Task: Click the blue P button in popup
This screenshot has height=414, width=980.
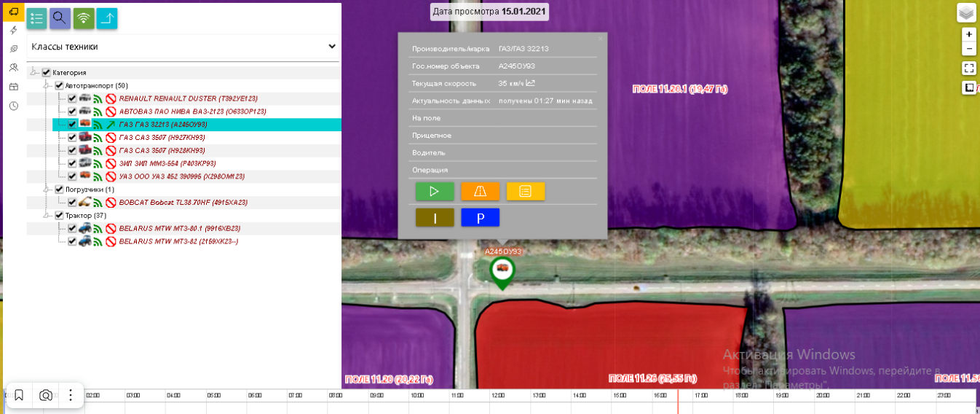Action: [x=480, y=217]
